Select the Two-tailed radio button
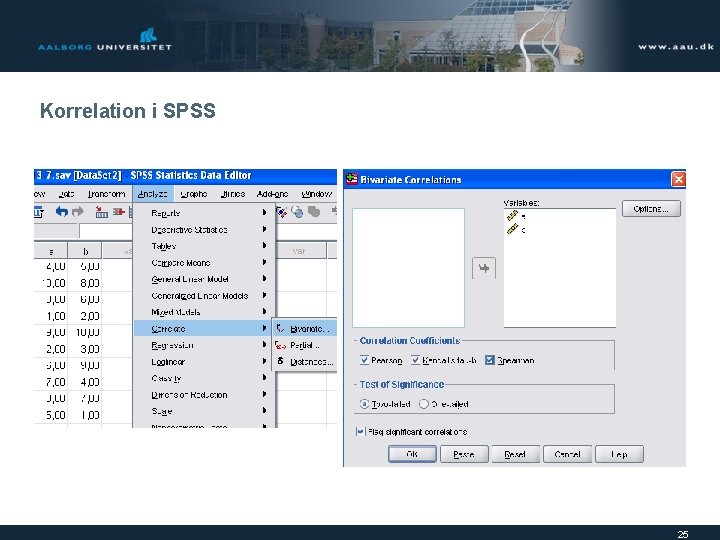 tap(365, 404)
